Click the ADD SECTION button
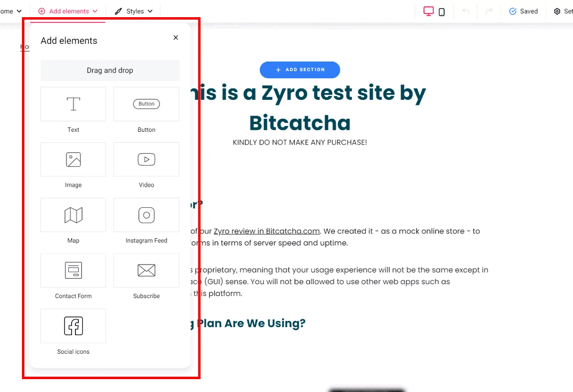This screenshot has width=573, height=392. (x=300, y=70)
